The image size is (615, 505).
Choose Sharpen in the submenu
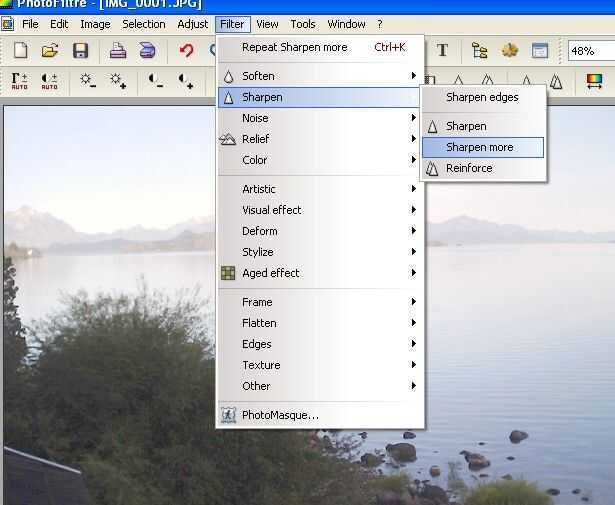pyautogui.click(x=483, y=126)
